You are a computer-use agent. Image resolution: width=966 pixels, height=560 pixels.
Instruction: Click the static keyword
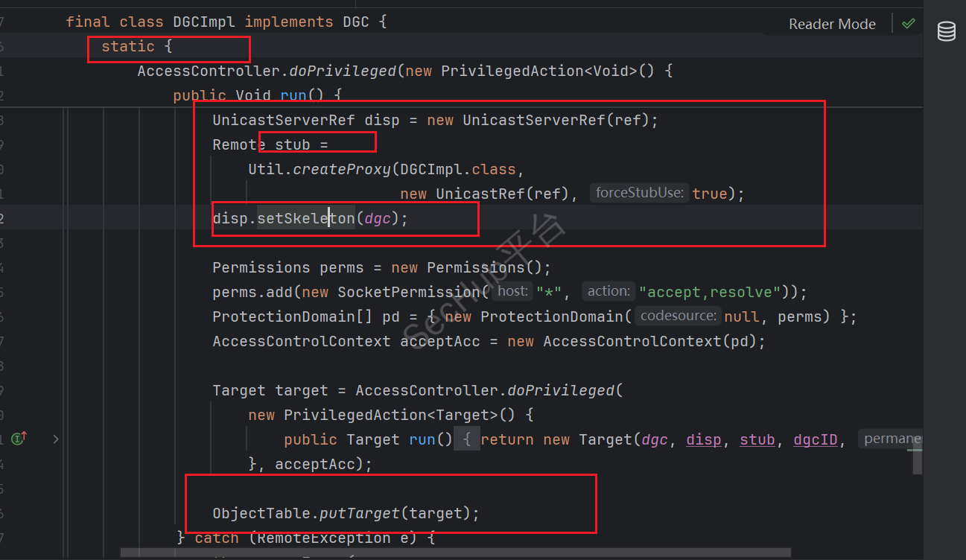tap(127, 46)
